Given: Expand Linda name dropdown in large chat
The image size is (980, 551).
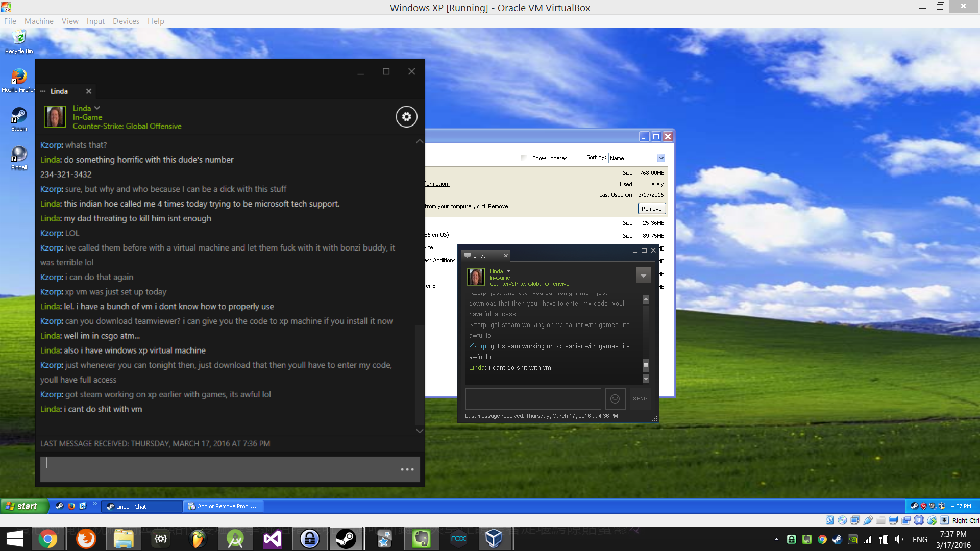Looking at the screenshot, I should 97,108.
